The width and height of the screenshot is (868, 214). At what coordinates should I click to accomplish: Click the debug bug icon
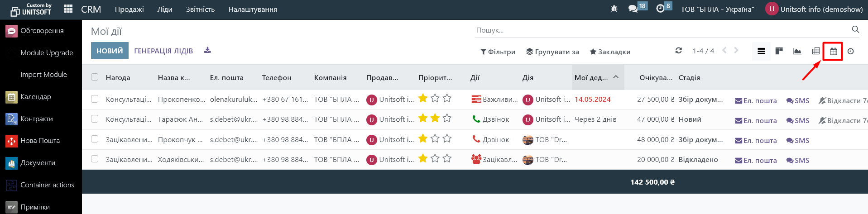coord(614,9)
